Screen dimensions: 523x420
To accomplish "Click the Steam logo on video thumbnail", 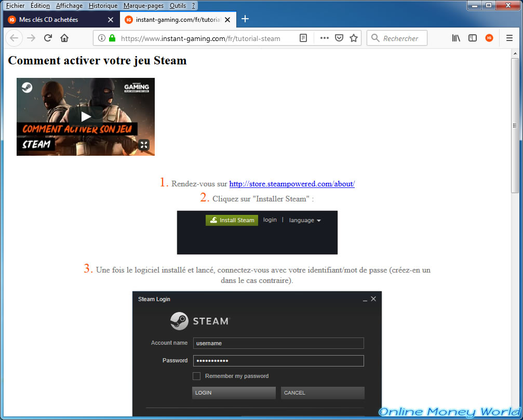I will 27,87.
